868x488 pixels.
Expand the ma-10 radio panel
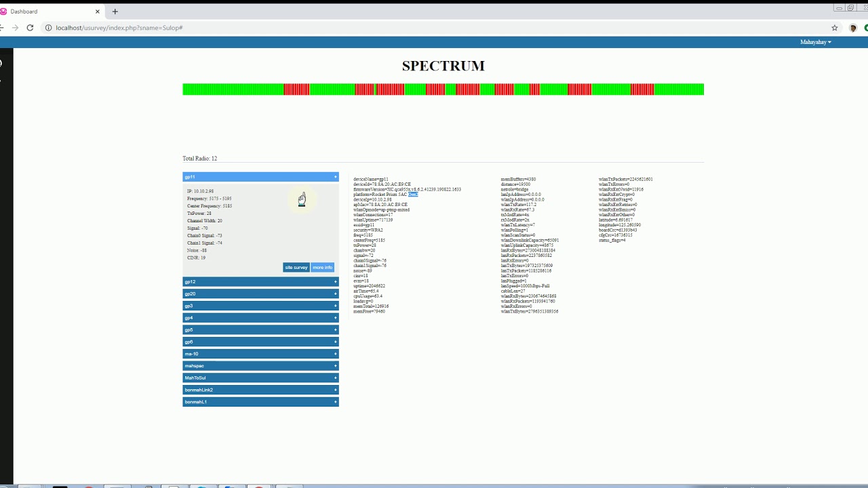(x=260, y=354)
